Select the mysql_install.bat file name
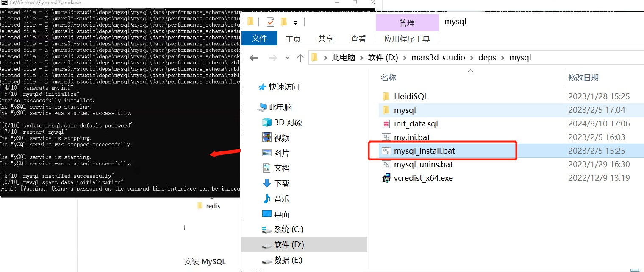This screenshot has width=644, height=272. [425, 151]
